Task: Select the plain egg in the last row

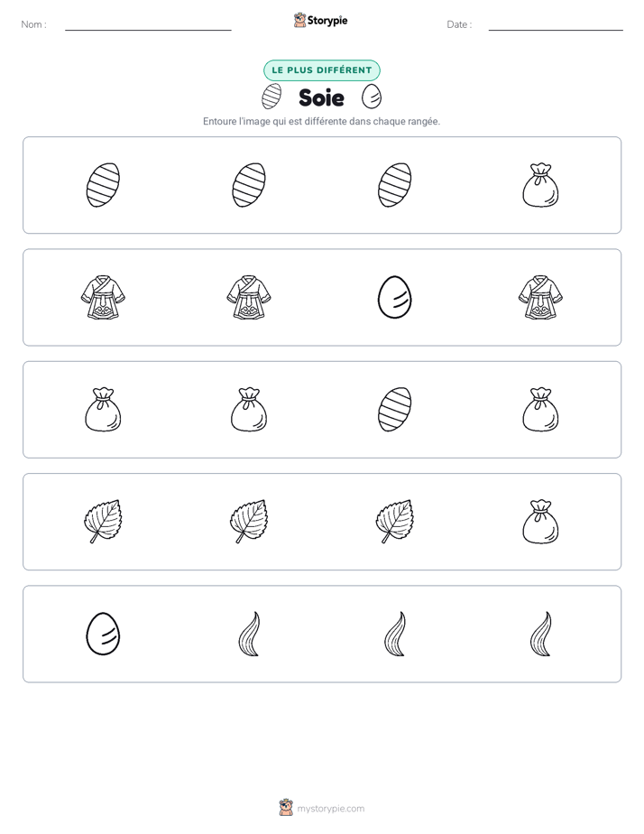Action: point(103,634)
